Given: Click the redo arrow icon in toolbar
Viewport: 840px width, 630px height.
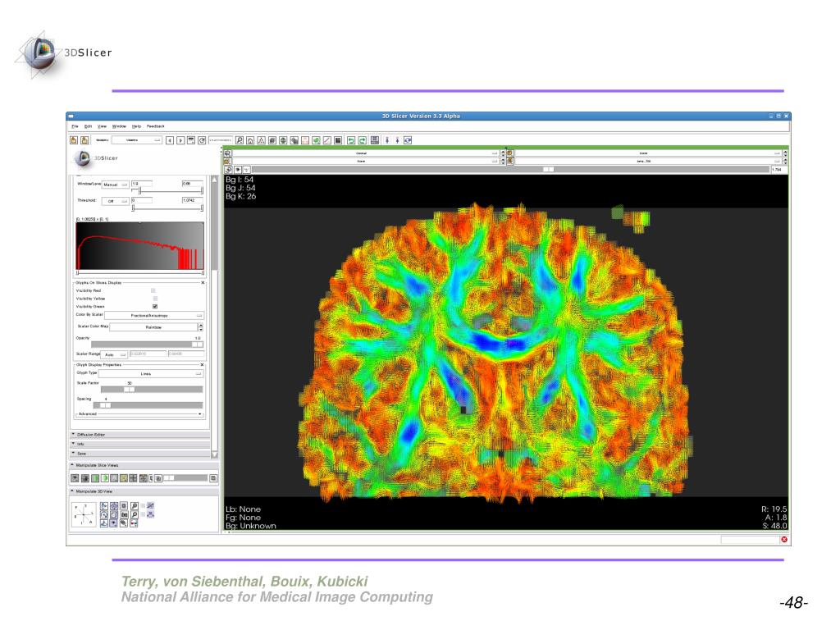Looking at the screenshot, I should tap(362, 140).
